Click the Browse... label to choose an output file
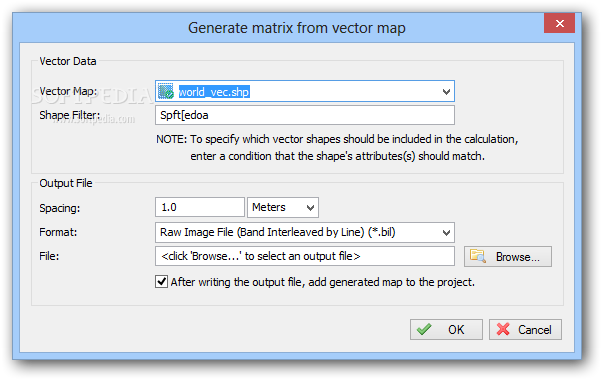The height and width of the screenshot is (380, 602). [518, 257]
